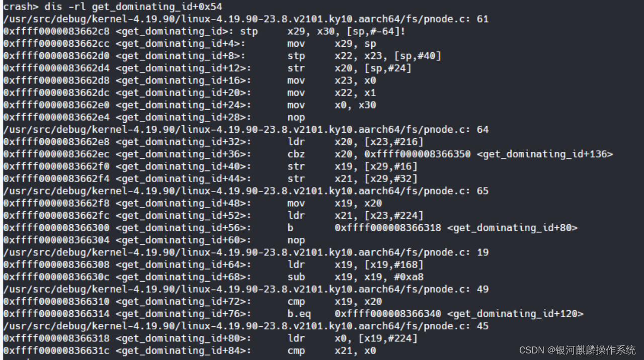Click the pnode.c: 45 source path line

point(246,326)
